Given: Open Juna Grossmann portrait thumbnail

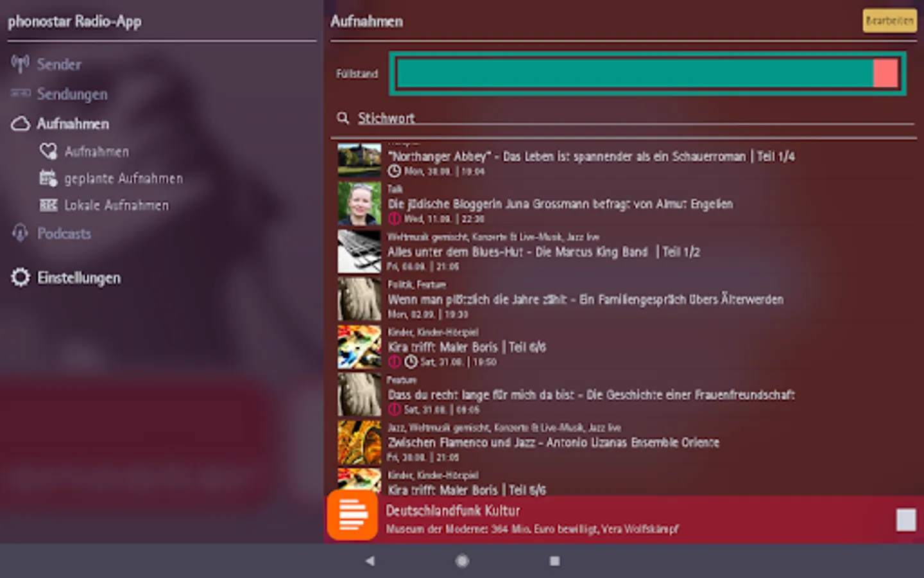Looking at the screenshot, I should (x=359, y=203).
